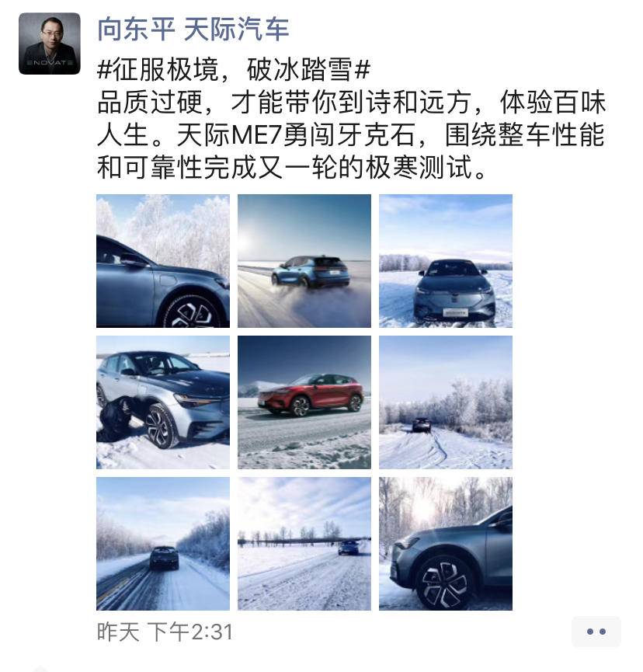Click the post body text about 天际ME7
Viewport: 643px width, 672px height.
pyautogui.click(x=351, y=134)
